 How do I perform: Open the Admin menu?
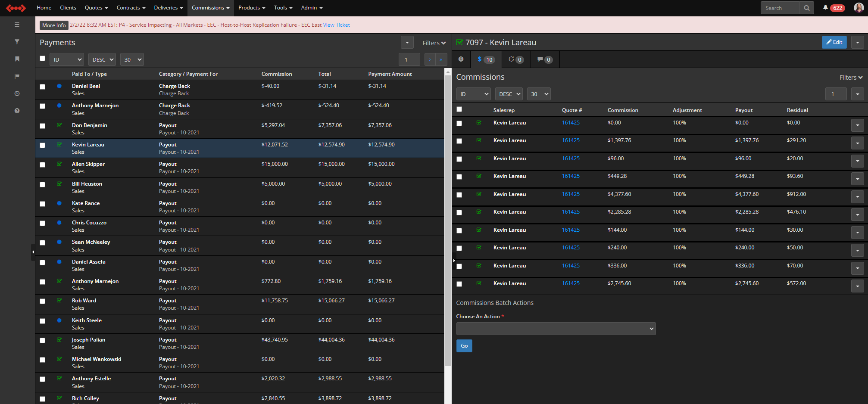click(311, 8)
